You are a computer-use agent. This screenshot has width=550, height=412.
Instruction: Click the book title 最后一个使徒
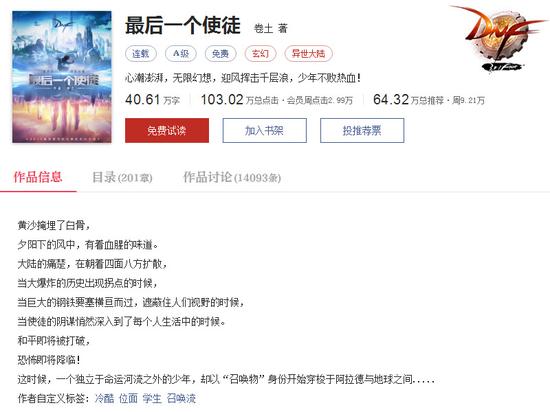tap(183, 26)
